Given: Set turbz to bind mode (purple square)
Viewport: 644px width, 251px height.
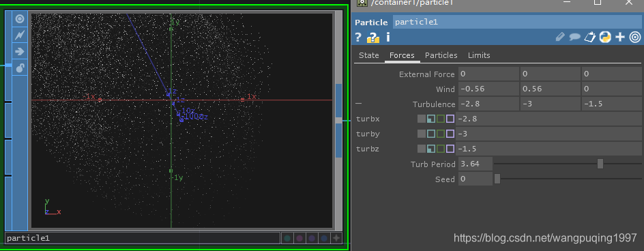Looking at the screenshot, I should (x=450, y=149).
